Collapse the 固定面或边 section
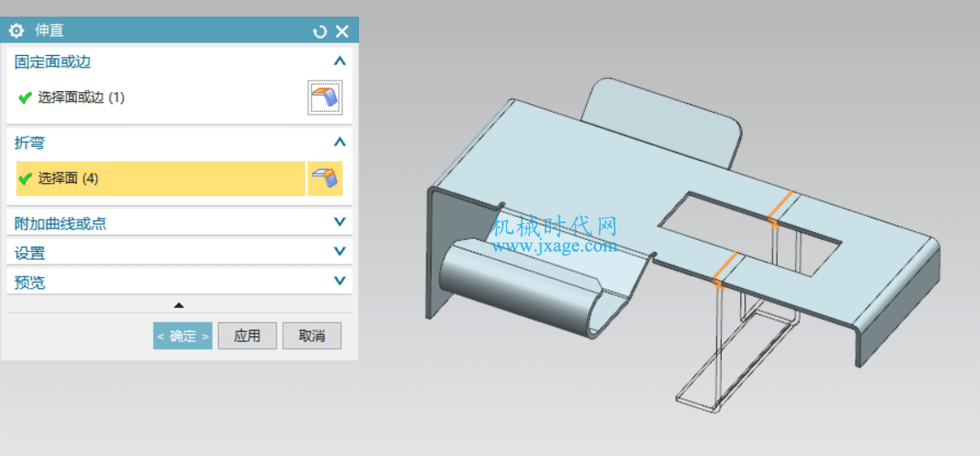The image size is (980, 456). pyautogui.click(x=340, y=61)
